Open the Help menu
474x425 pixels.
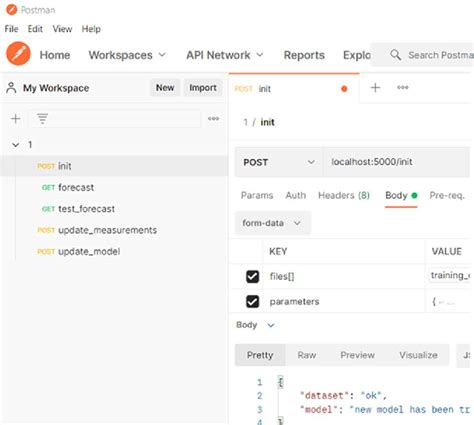point(91,29)
